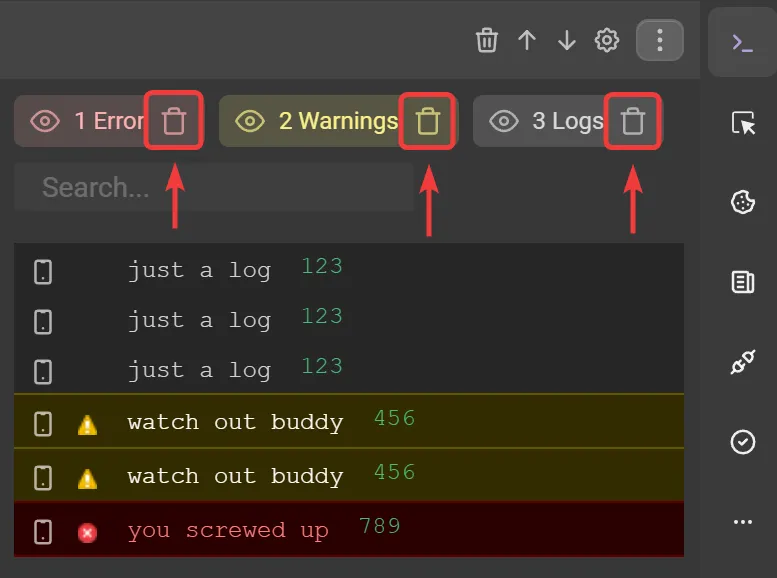Open the three-dot vertical options menu

click(659, 40)
